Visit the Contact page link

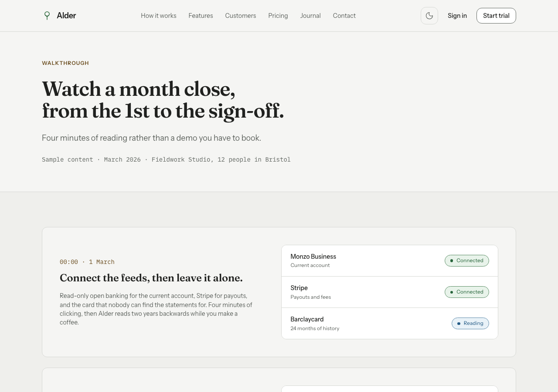(x=344, y=16)
